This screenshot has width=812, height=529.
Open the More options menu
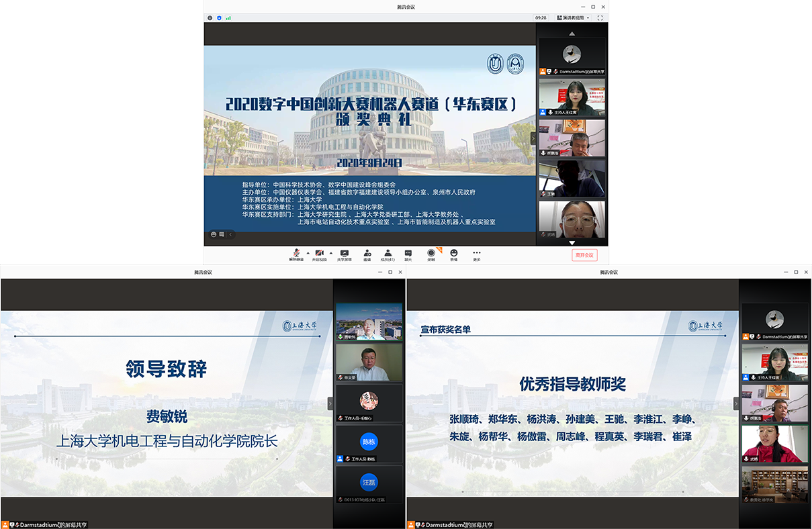(476, 254)
